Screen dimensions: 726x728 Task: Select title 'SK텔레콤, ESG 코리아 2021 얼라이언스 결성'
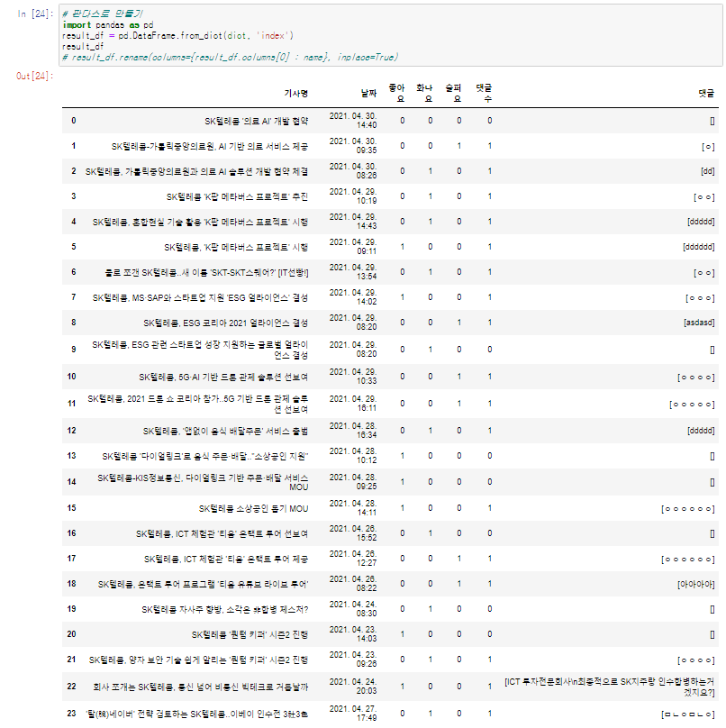click(x=225, y=323)
